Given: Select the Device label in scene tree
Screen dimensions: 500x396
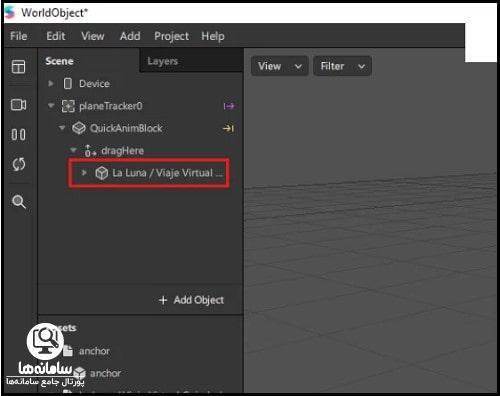Looking at the screenshot, I should (x=94, y=84).
